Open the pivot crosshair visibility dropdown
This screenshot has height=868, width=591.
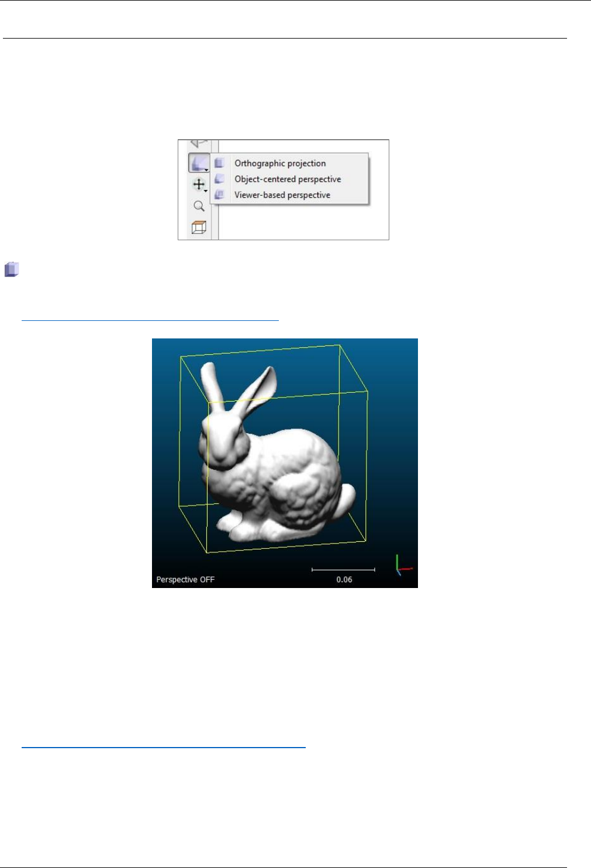point(199,185)
